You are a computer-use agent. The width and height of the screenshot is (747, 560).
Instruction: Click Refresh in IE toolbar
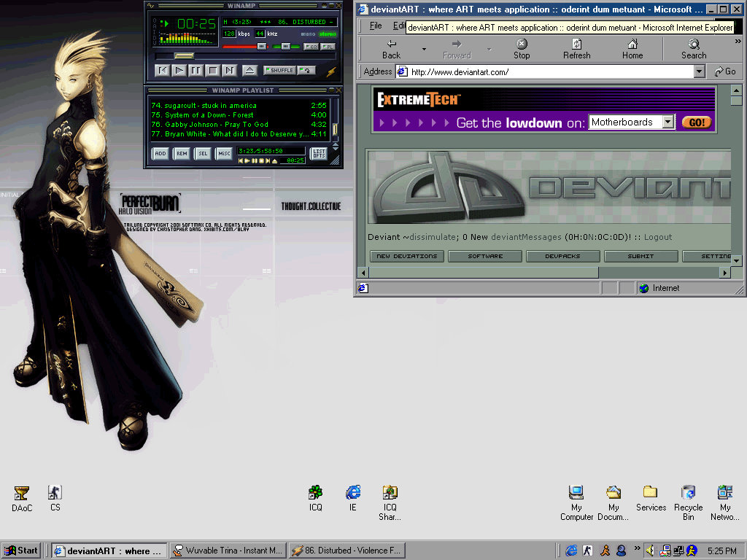[576, 49]
